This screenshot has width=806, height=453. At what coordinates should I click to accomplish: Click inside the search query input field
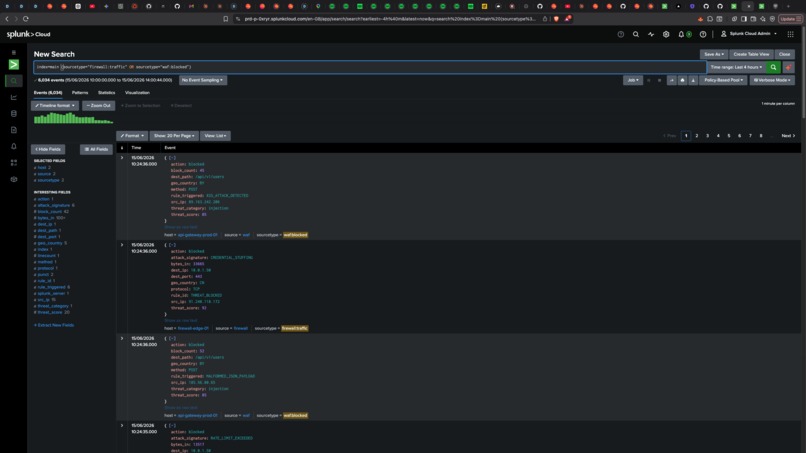pos(370,67)
